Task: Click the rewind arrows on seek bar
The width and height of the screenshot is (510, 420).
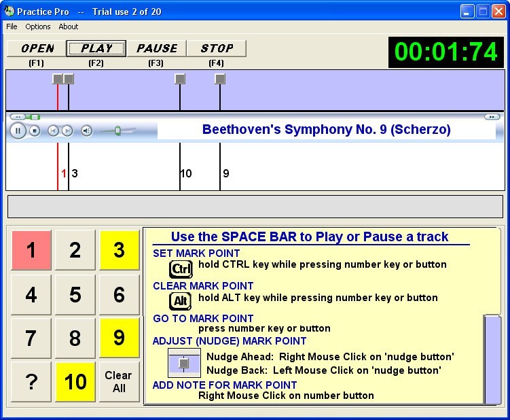Action: click(18, 117)
